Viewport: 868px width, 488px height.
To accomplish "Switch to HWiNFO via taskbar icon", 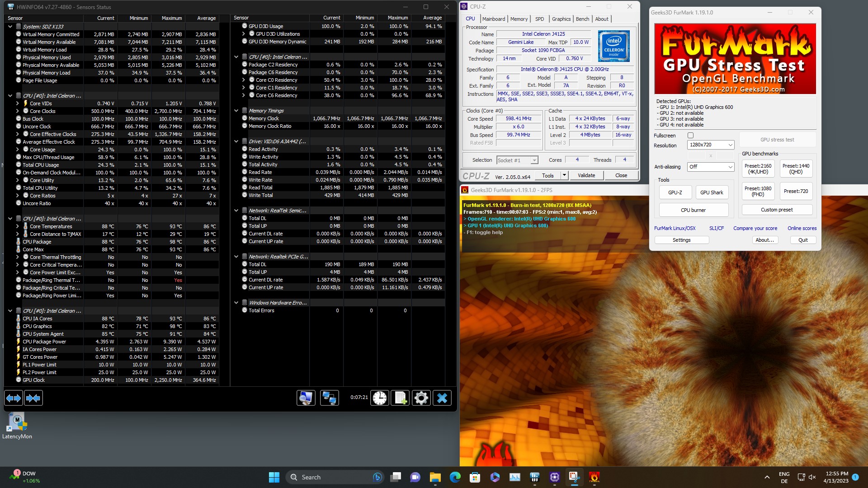I will [534, 477].
